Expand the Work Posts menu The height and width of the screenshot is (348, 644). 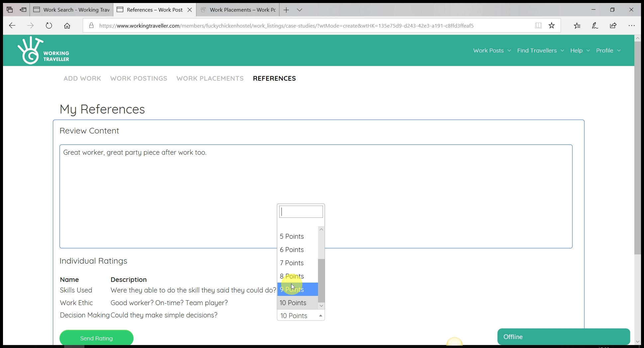[492, 50]
